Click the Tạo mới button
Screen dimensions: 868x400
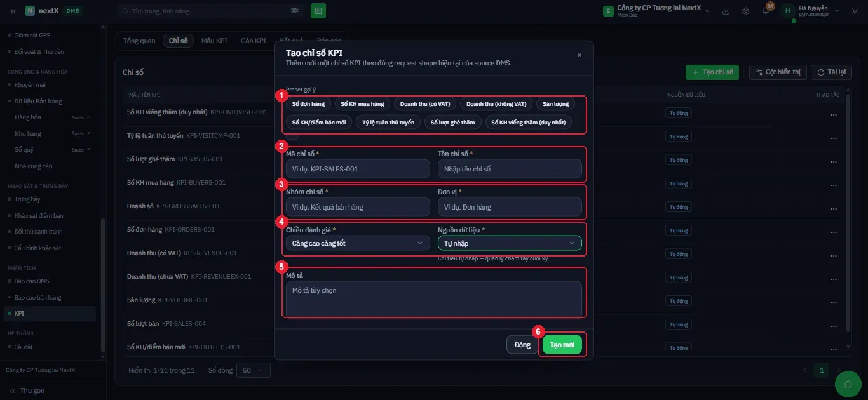click(562, 345)
